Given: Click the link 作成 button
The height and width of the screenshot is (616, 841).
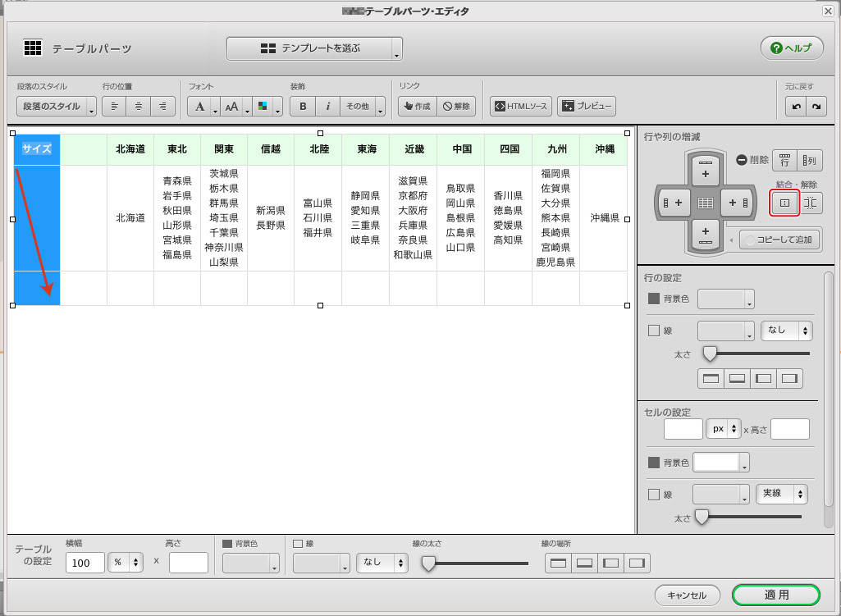Looking at the screenshot, I should [418, 106].
